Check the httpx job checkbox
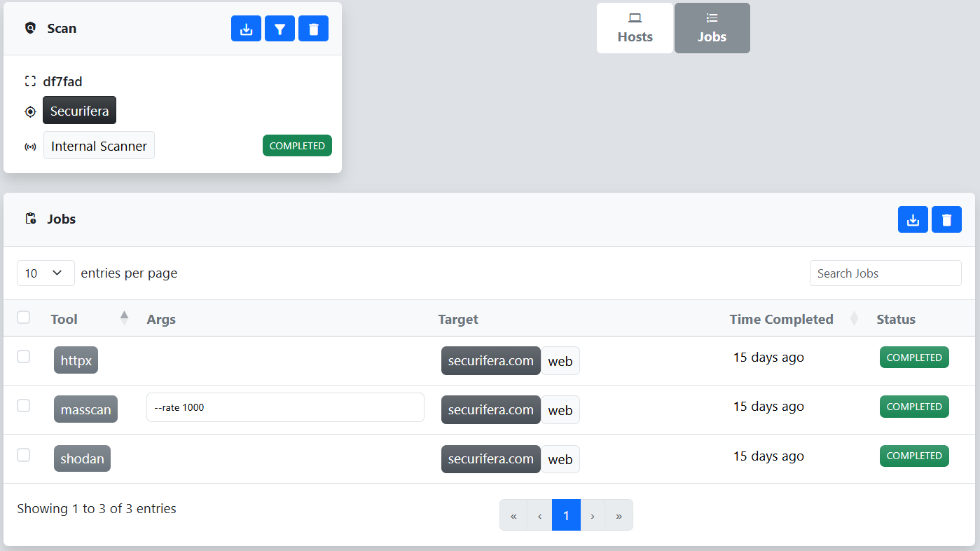This screenshot has width=980, height=551. point(24,356)
